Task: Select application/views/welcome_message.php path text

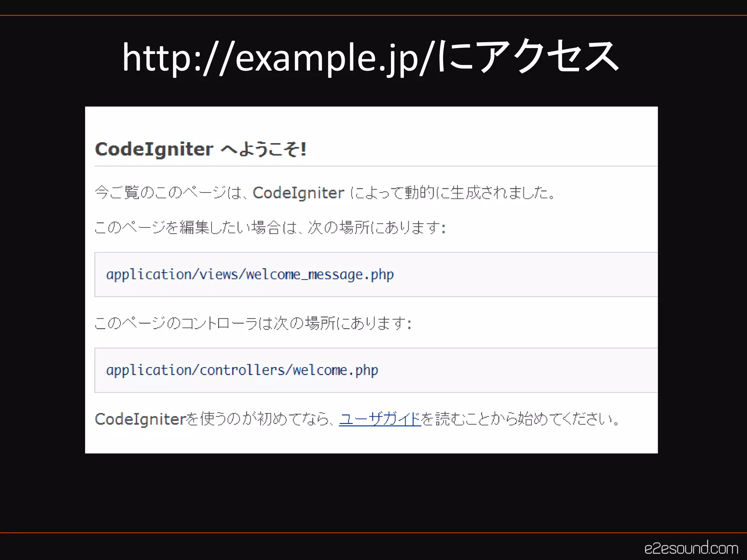Action: (x=250, y=275)
